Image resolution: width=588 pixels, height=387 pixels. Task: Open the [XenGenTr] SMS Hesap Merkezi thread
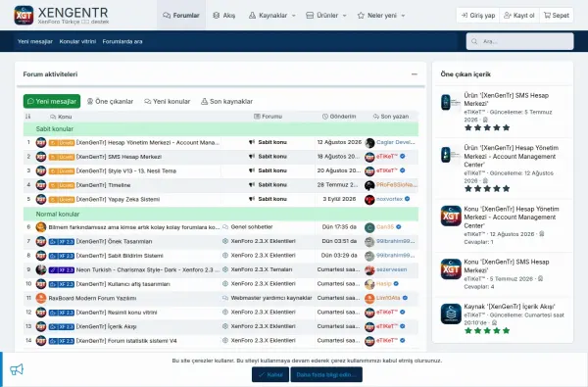pos(119,157)
